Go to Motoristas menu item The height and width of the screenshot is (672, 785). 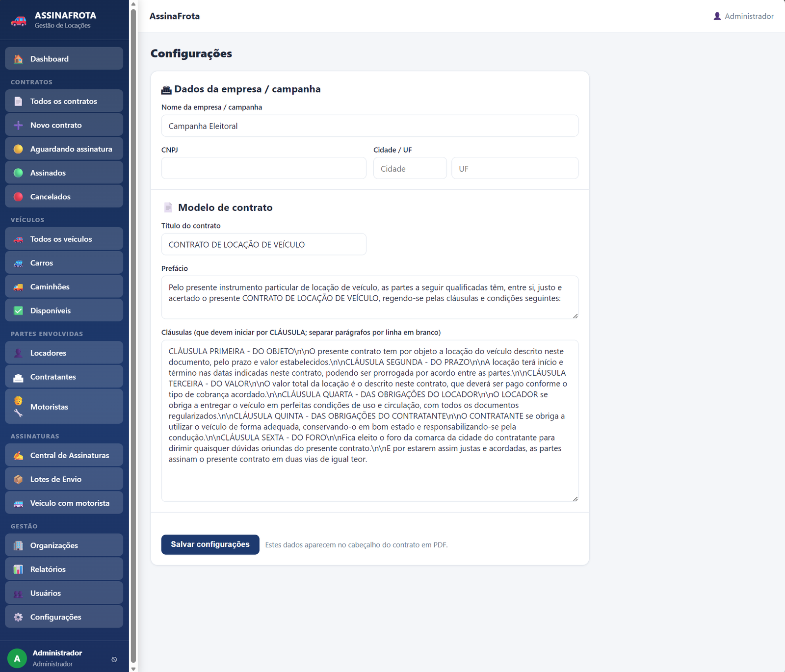(64, 407)
